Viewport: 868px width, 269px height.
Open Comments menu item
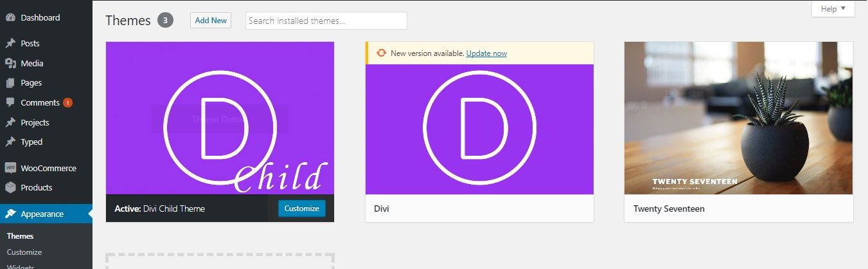click(x=46, y=102)
